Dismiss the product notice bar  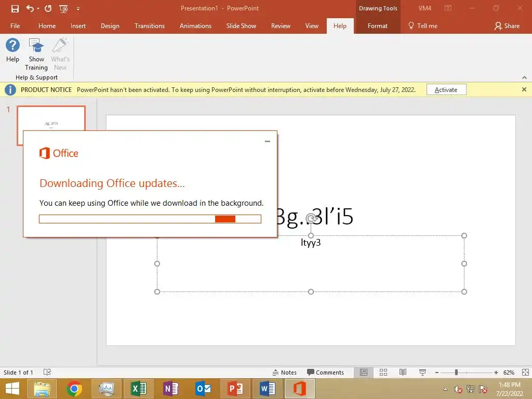[x=524, y=89]
